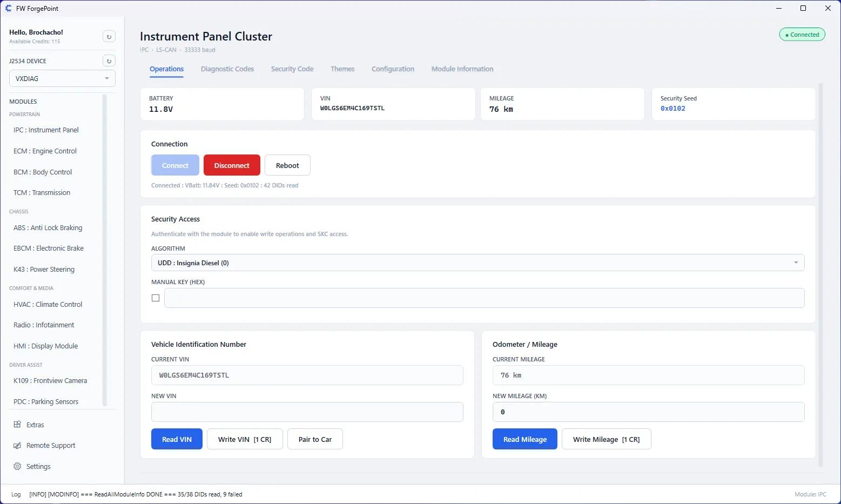Image resolution: width=841 pixels, height=504 pixels.
Task: Click the Read Mileage button
Action: (x=525, y=439)
